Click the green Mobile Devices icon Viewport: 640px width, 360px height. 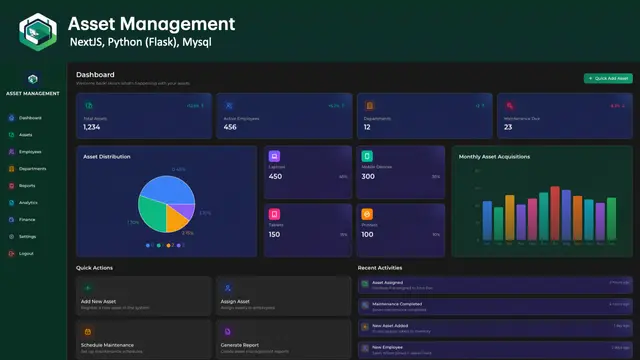(x=367, y=156)
